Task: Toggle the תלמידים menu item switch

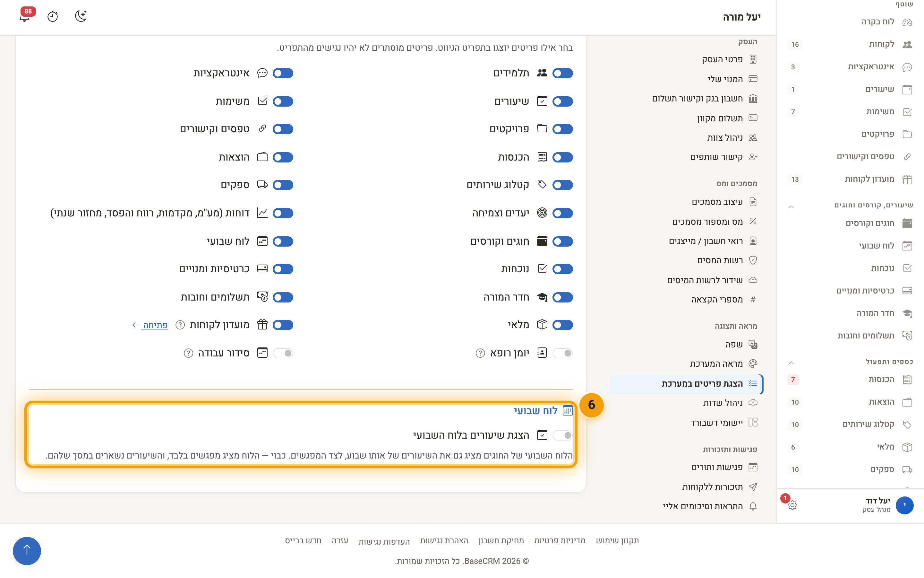Action: (562, 73)
